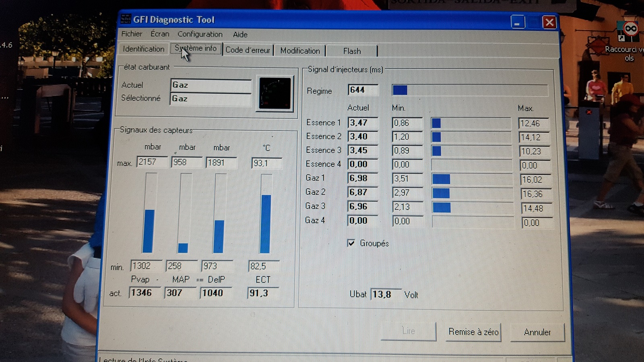The height and width of the screenshot is (362, 644).
Task: Click the ECT temperature bar gauge
Action: [x=266, y=213]
